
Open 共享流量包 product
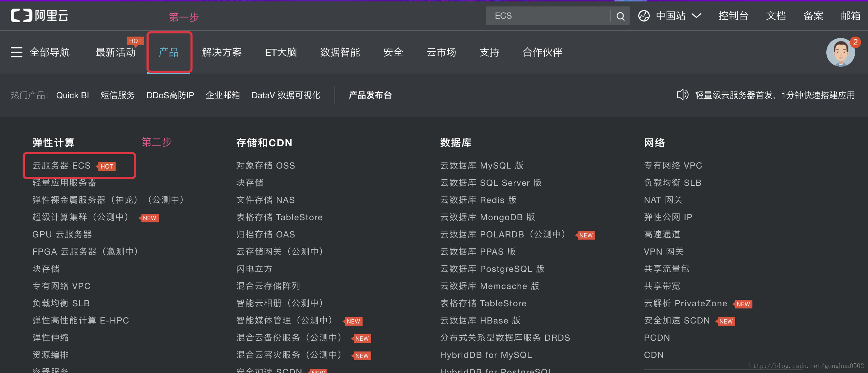pyautogui.click(x=667, y=269)
